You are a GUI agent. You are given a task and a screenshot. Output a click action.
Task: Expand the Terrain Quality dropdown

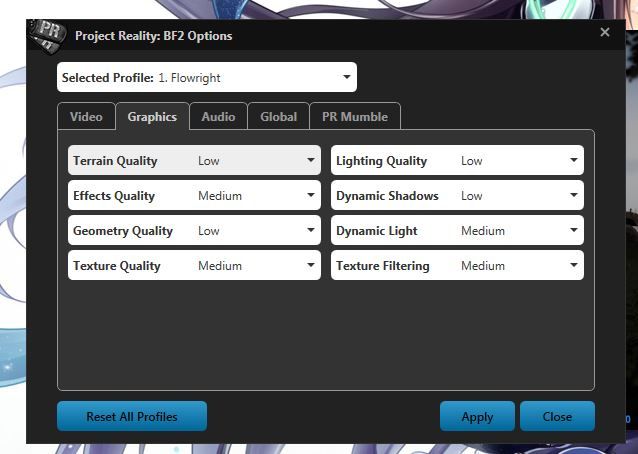pos(194,161)
